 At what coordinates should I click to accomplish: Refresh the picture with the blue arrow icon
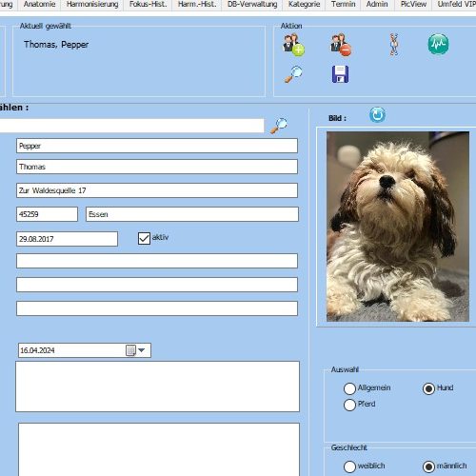377,115
